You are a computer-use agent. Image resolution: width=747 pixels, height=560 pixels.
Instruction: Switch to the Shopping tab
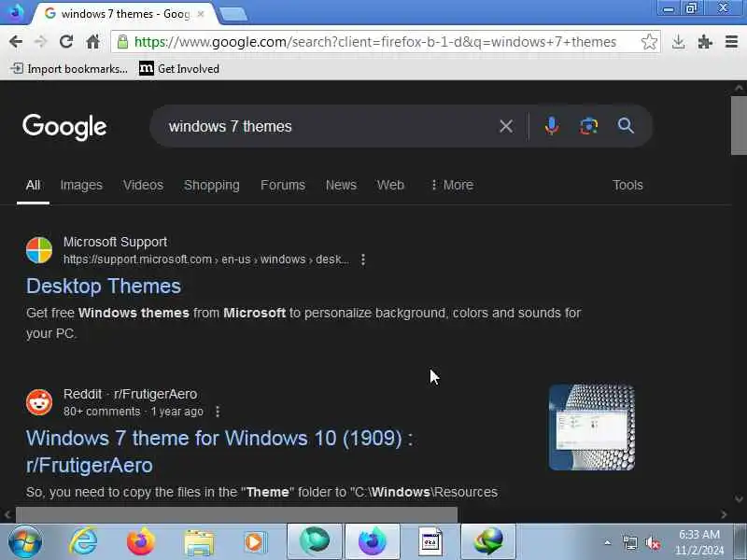(x=212, y=185)
